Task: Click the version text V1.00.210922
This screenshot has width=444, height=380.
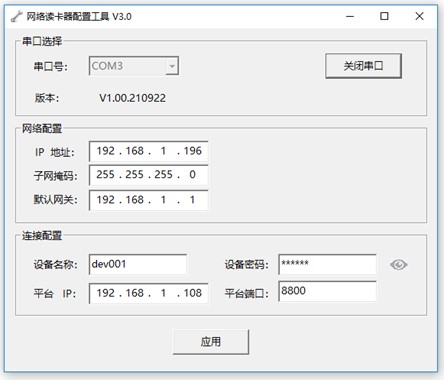Action: point(132,98)
